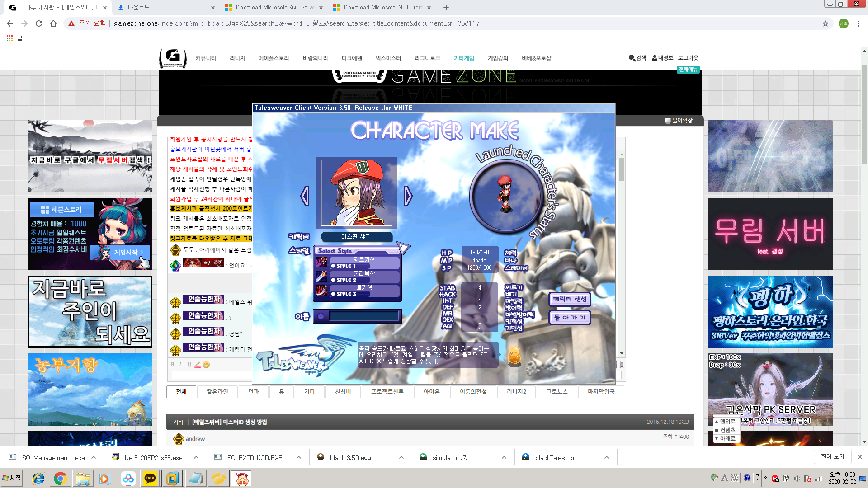Open Chrome from taskbar

(x=60, y=478)
